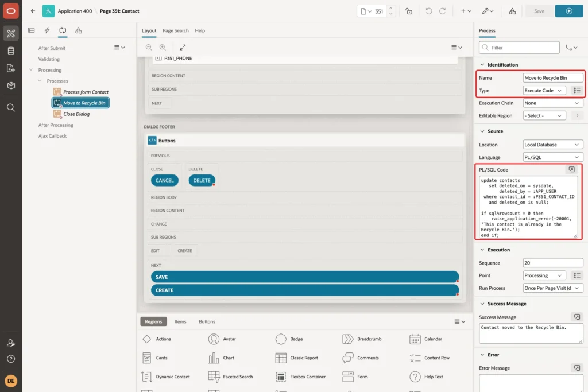Image resolution: width=588 pixels, height=392 pixels.
Task: Open the Error Message editor popup icon
Action: pyautogui.click(x=577, y=368)
